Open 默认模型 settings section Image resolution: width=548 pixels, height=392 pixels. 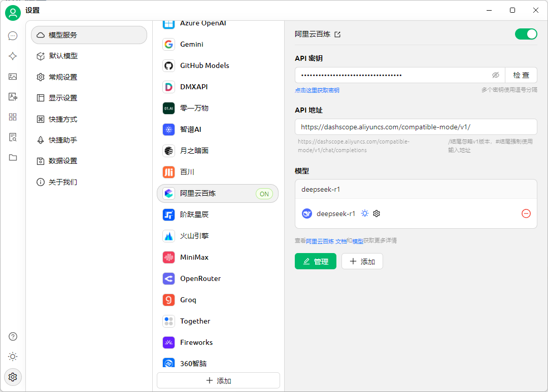[89, 56]
